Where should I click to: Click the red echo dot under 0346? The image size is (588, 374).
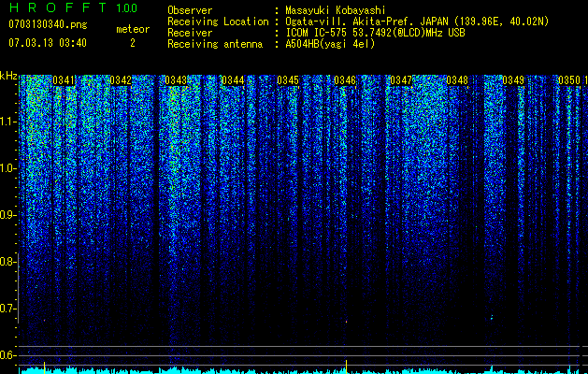346,322
